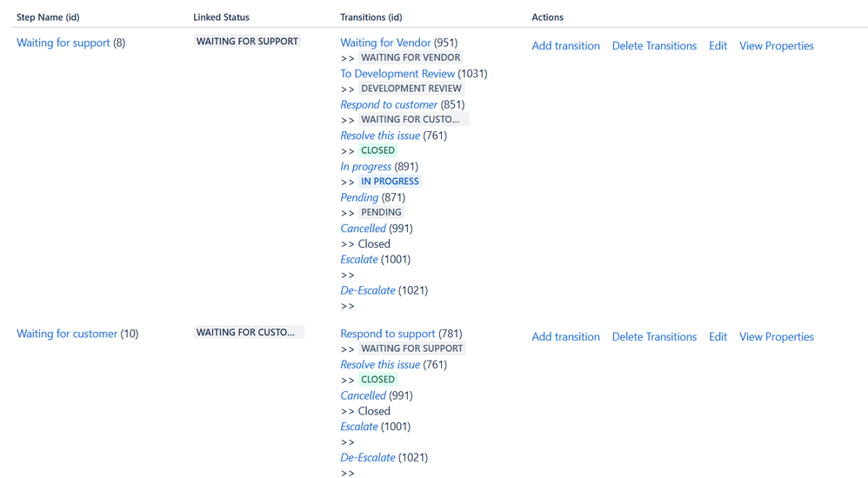Open Respond to customer transition (851)
The image size is (868, 478).
389,104
